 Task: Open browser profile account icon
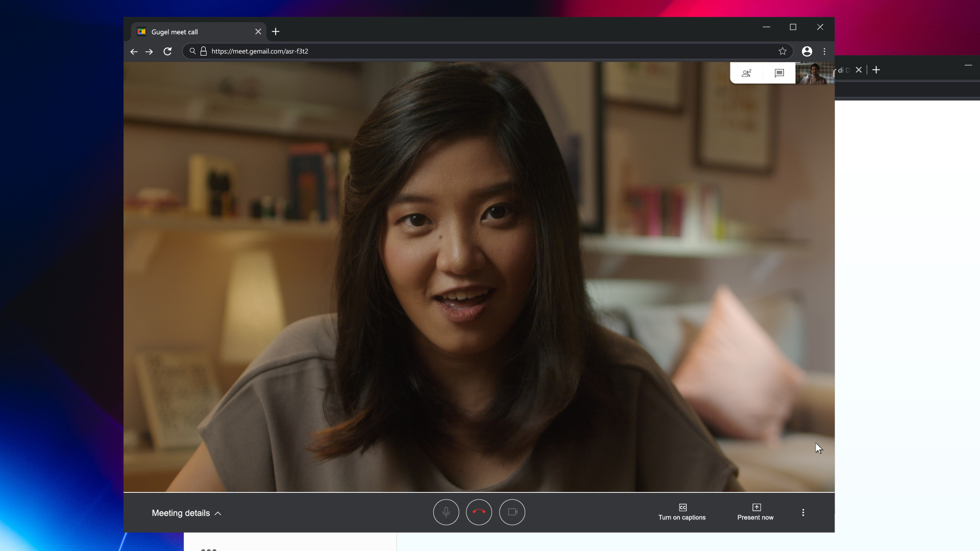(x=807, y=51)
